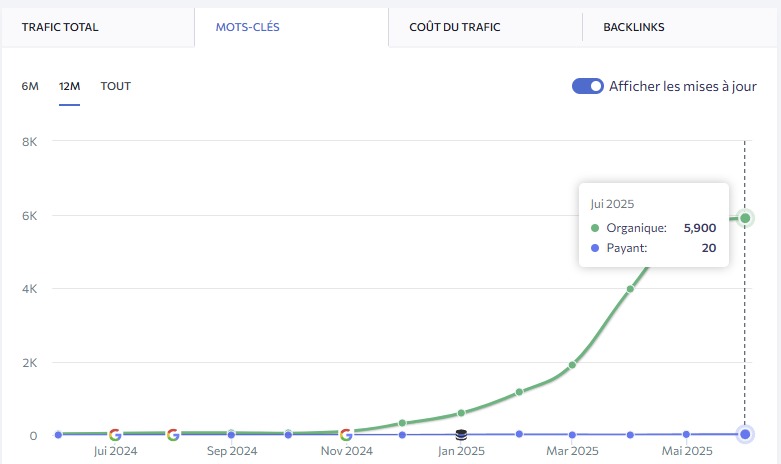781x464 pixels.
Task: Select the TOUT time range
Action: [115, 86]
